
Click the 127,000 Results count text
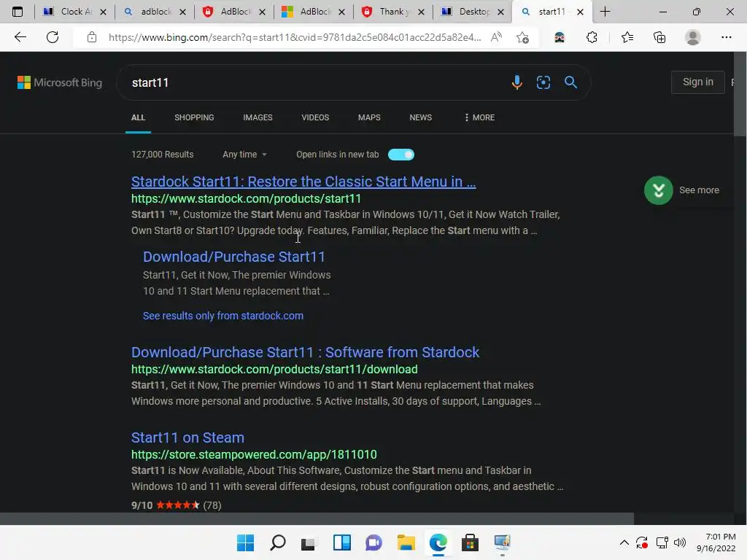(163, 155)
